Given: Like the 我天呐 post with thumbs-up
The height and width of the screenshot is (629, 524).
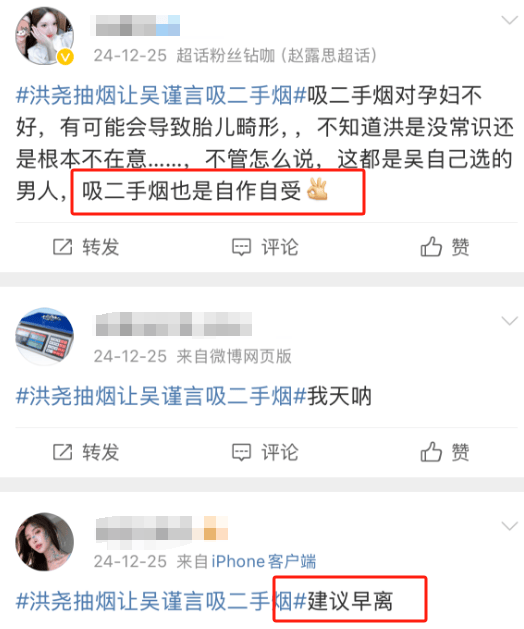Looking at the screenshot, I should click(x=431, y=452).
